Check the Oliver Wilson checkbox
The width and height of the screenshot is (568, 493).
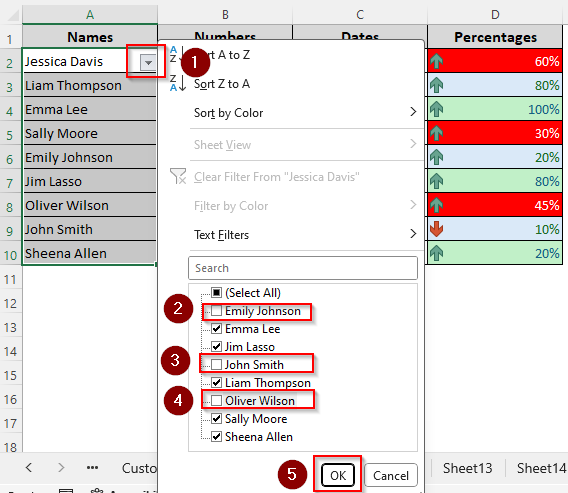tap(217, 401)
